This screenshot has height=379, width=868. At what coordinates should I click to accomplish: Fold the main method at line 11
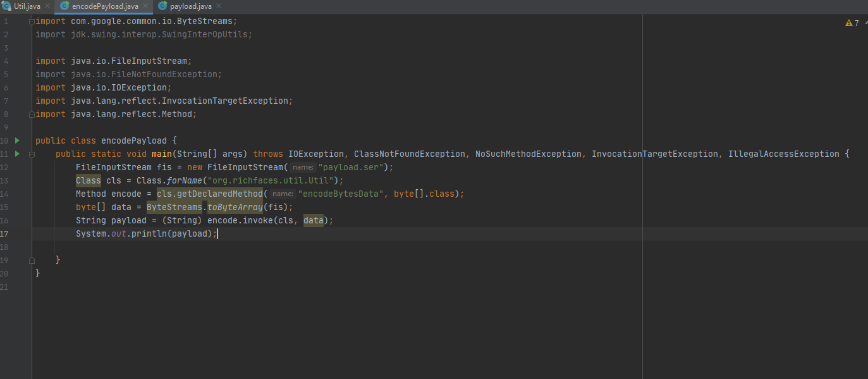[x=32, y=154]
